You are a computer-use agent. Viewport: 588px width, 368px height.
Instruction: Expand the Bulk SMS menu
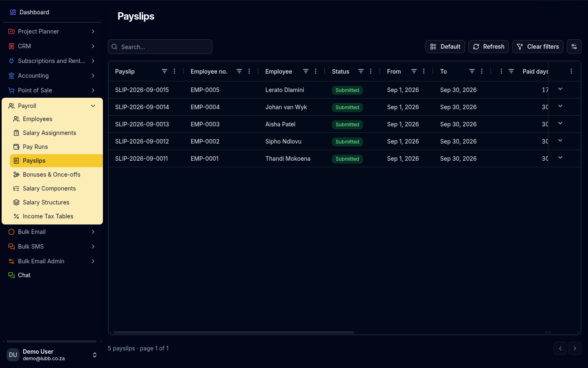point(52,247)
